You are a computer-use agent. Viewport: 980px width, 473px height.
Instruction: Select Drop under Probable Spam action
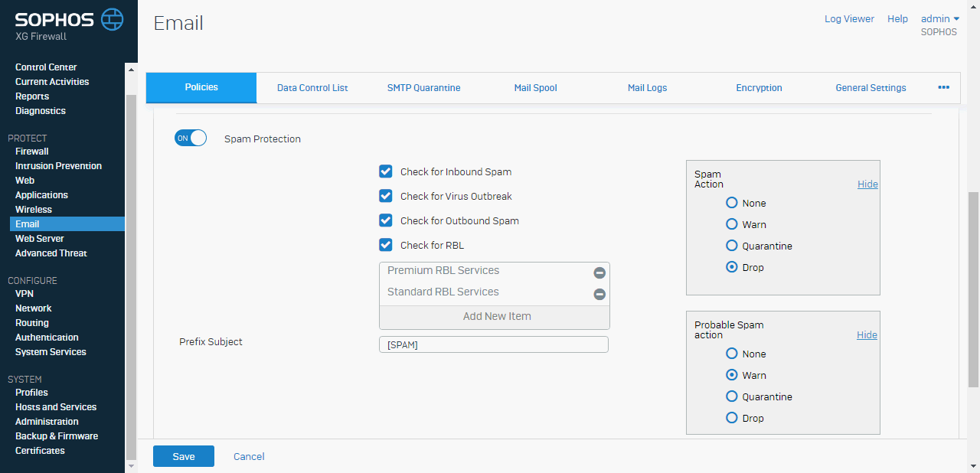coord(732,419)
